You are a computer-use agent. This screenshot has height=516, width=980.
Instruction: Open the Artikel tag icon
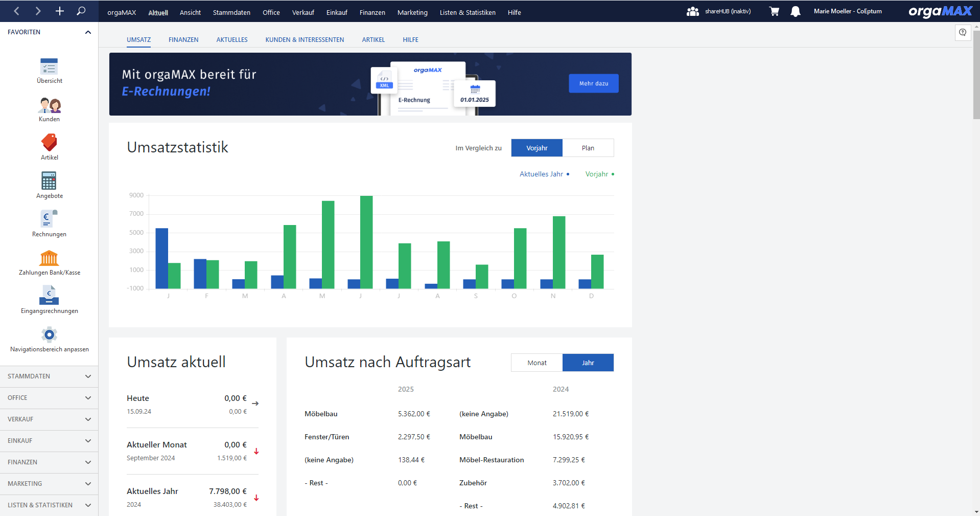[49, 143]
